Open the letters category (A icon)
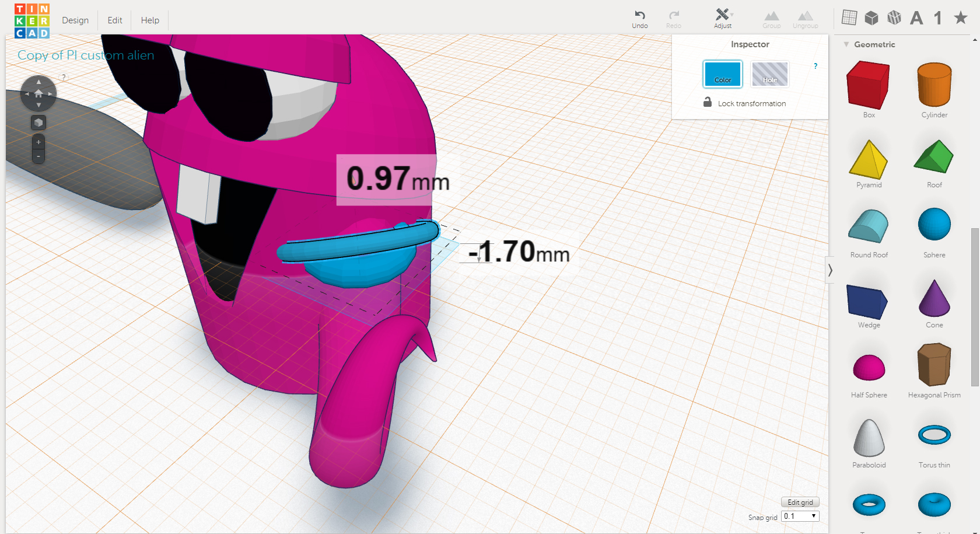 click(916, 18)
